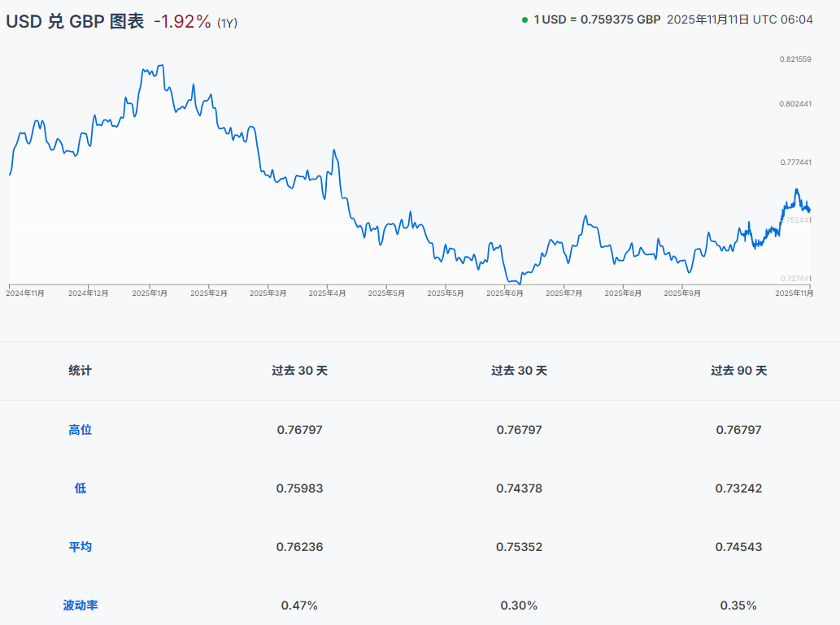Click the 0.74543 average value
The image size is (840, 625).
(738, 546)
